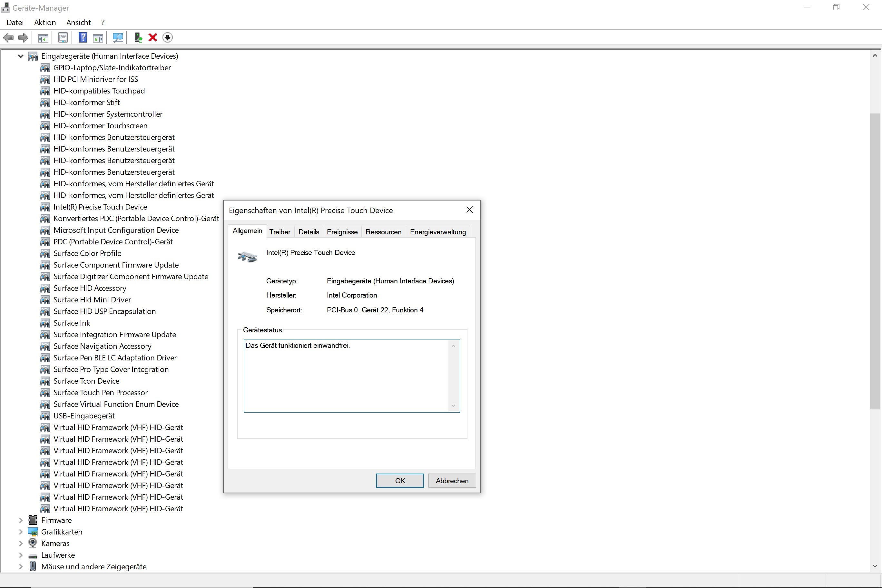This screenshot has height=588, width=882.
Task: Select HID-konformer Stift
Action: click(x=87, y=103)
